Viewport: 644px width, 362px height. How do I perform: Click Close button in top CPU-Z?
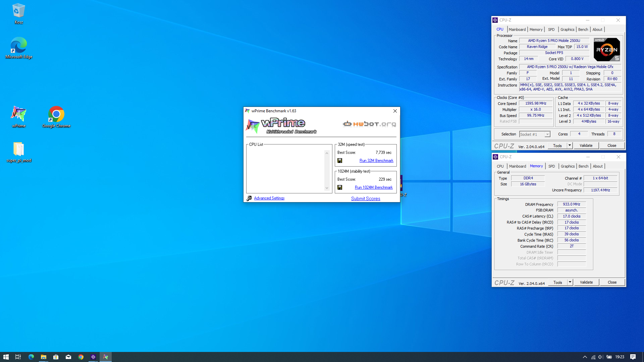[612, 145]
